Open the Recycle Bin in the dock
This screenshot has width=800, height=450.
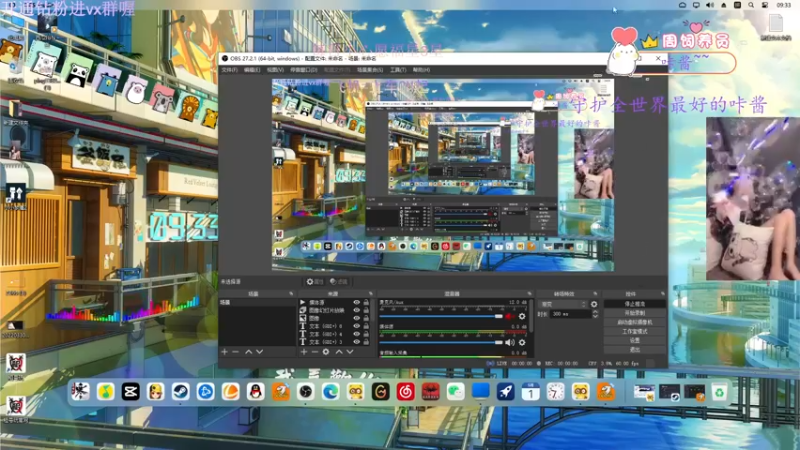coord(719,392)
